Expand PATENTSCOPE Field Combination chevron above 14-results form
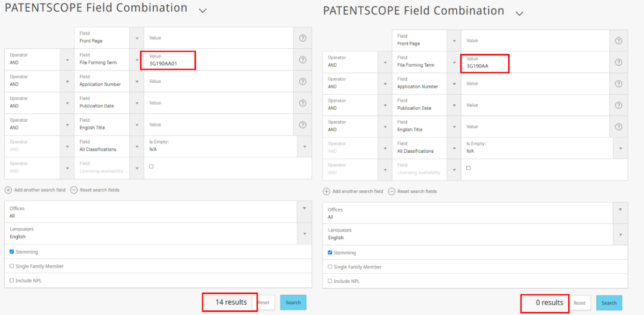 click(203, 11)
